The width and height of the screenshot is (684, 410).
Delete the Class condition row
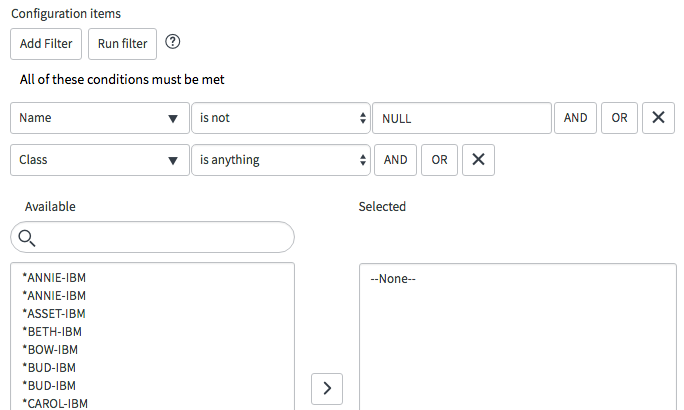[x=478, y=159]
